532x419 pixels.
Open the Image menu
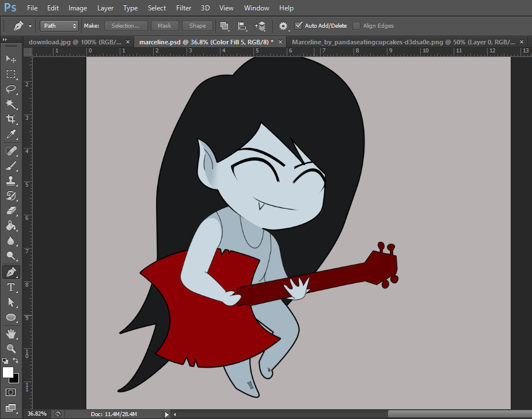(78, 8)
